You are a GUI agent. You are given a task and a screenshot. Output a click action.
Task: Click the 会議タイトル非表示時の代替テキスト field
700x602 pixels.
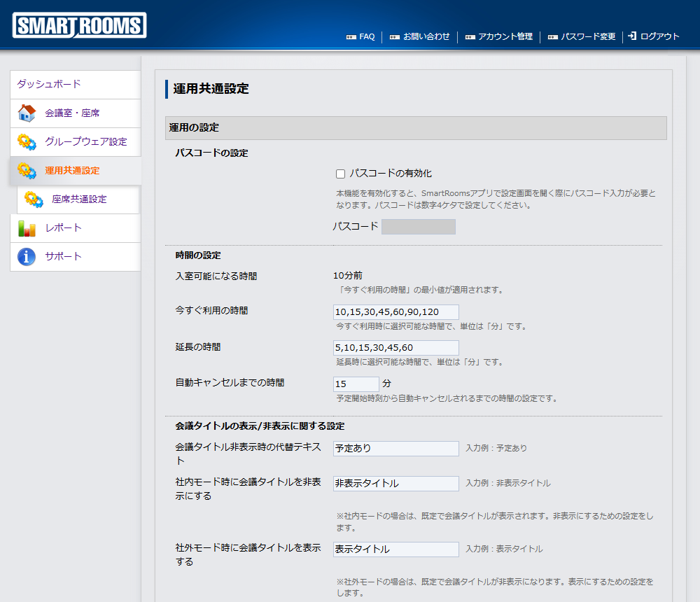coord(395,449)
